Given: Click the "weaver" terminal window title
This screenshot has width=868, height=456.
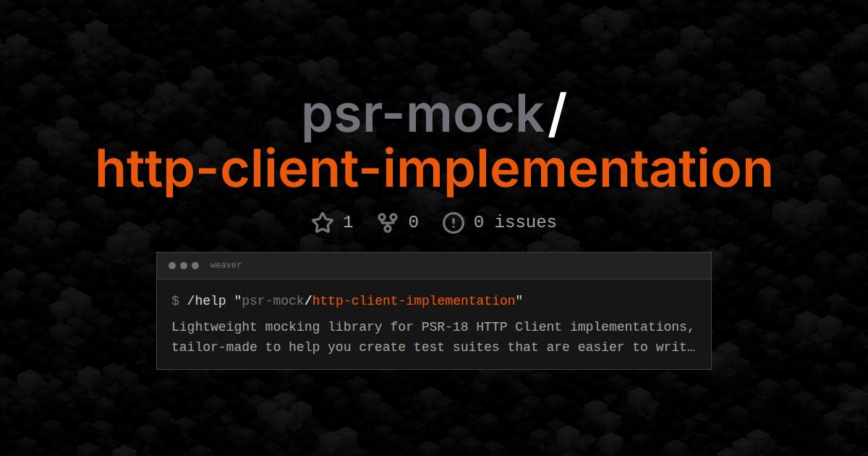Looking at the screenshot, I should pos(226,266).
